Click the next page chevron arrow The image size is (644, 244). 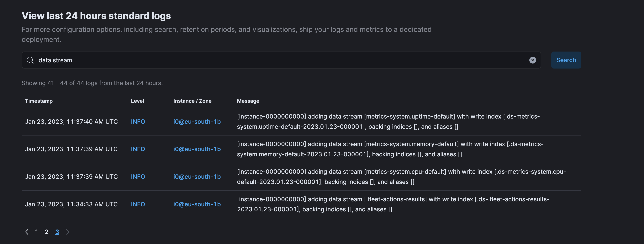(x=67, y=232)
